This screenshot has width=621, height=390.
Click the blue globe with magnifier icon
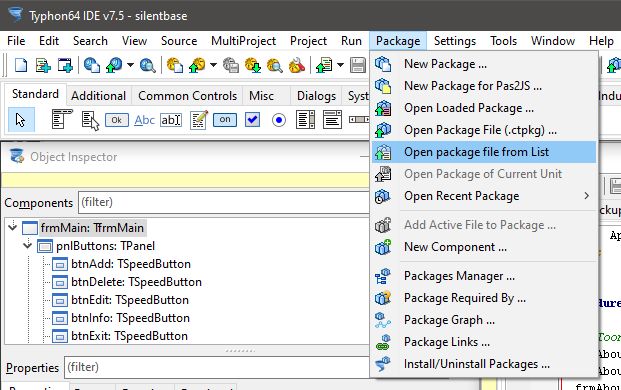pos(147,65)
